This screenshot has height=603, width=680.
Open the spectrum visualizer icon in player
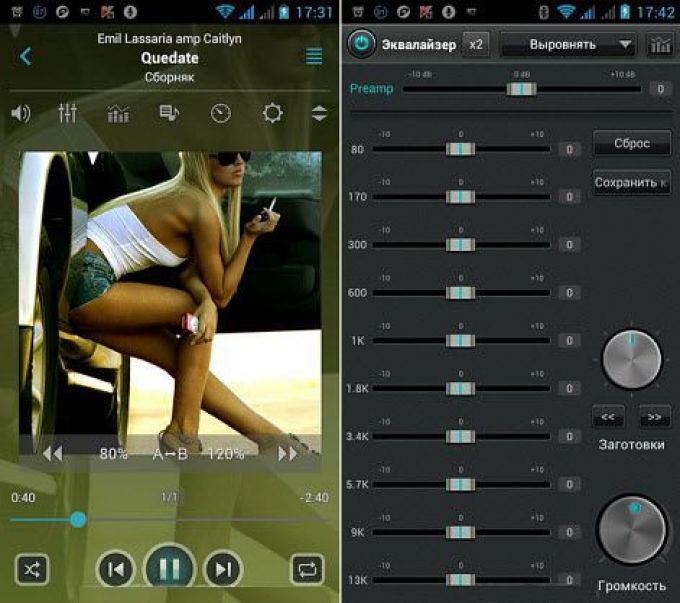coord(118,113)
